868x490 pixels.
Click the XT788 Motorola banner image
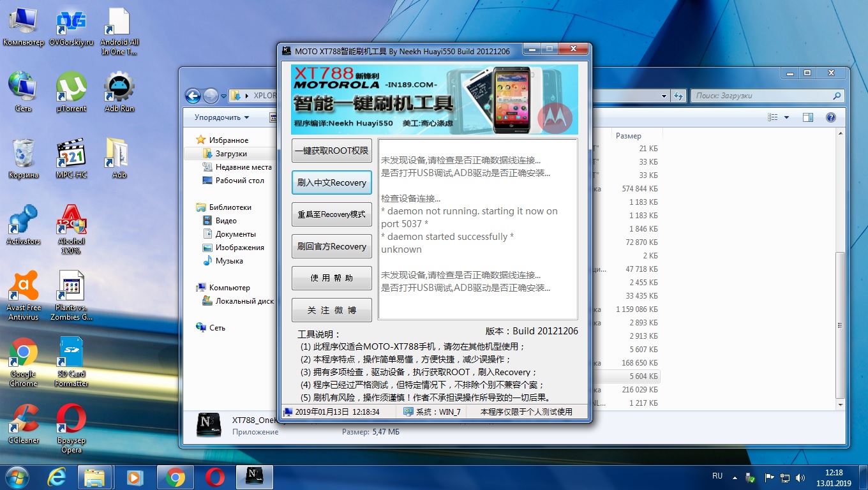435,100
